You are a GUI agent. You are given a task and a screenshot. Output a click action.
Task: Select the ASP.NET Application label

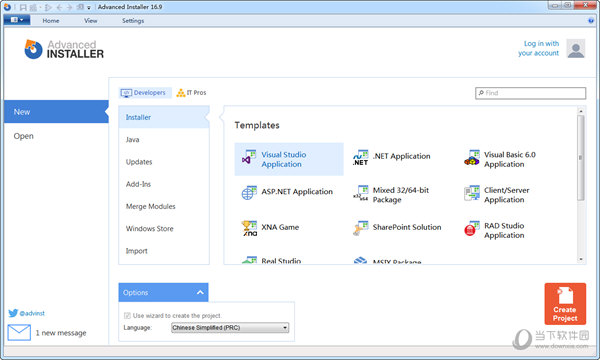click(x=297, y=192)
